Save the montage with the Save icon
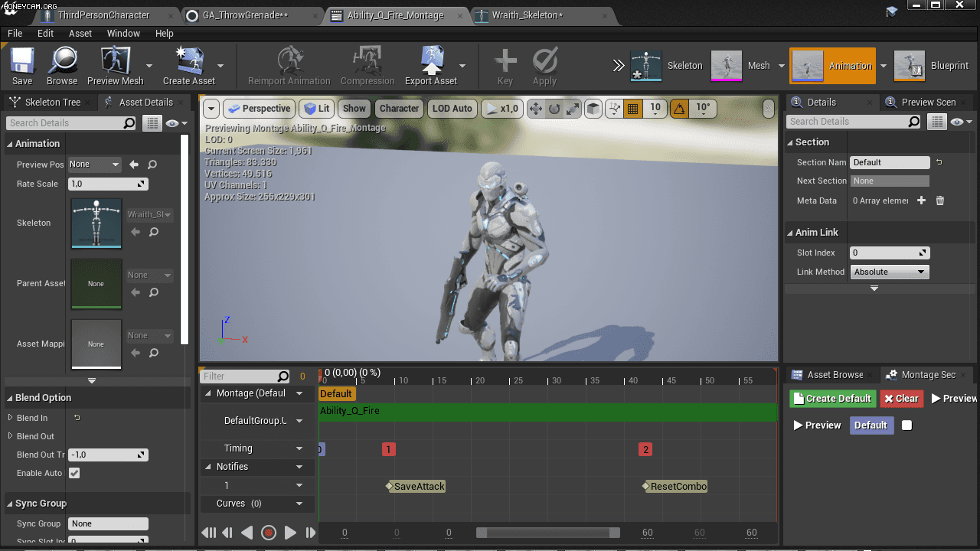The image size is (980, 551). (22, 66)
